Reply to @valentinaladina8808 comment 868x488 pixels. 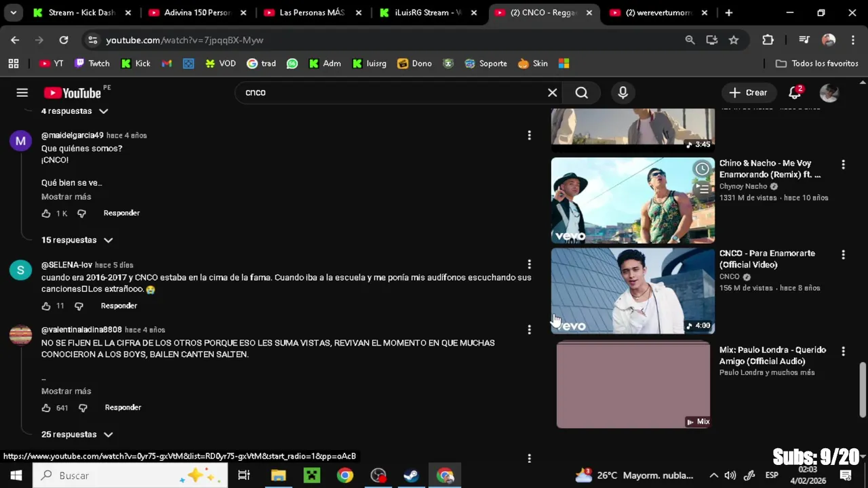[x=123, y=407]
